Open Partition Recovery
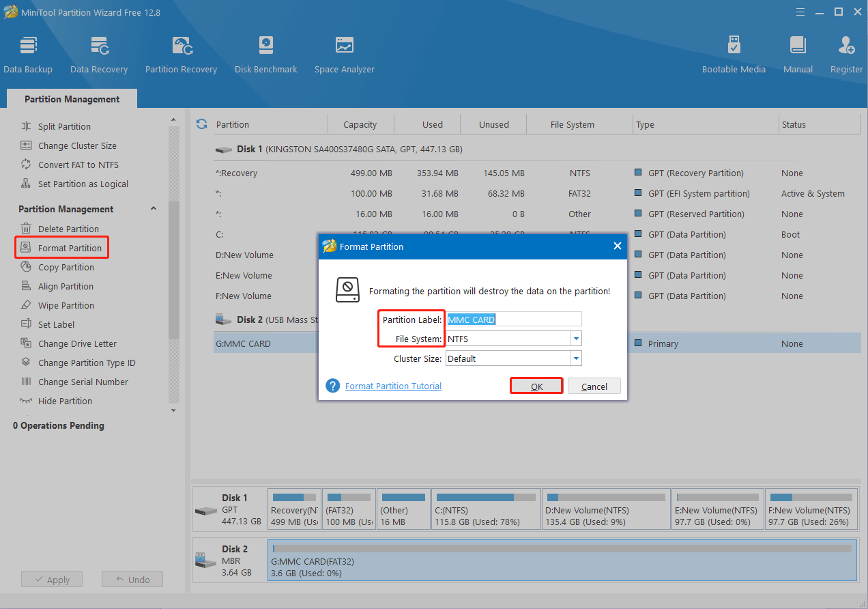 pyautogui.click(x=181, y=53)
